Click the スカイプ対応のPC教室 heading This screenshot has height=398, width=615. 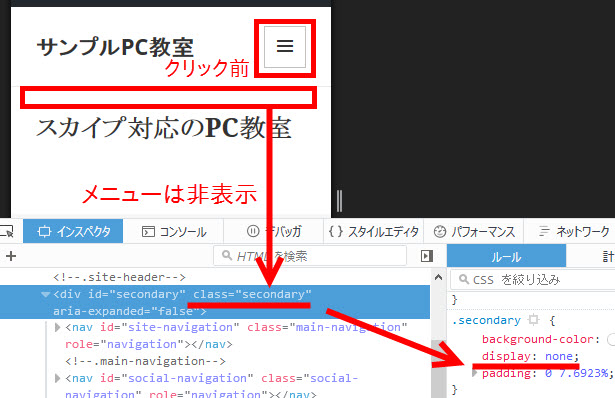pos(164,128)
